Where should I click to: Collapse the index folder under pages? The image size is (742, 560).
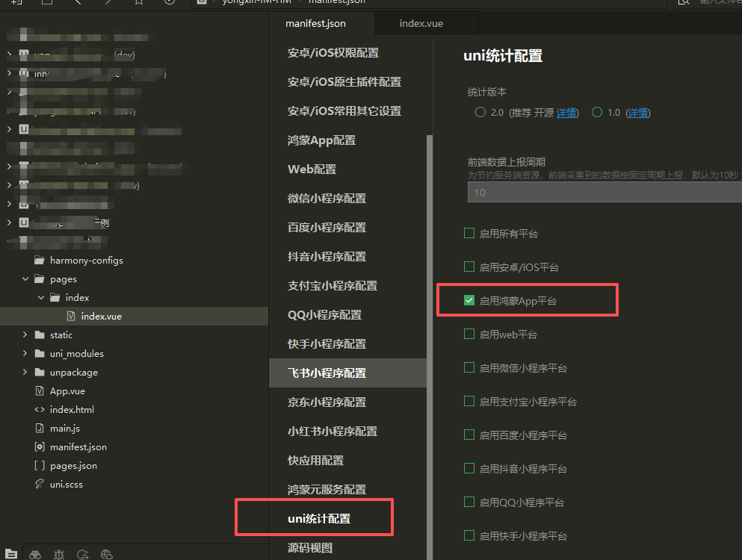pyautogui.click(x=39, y=297)
